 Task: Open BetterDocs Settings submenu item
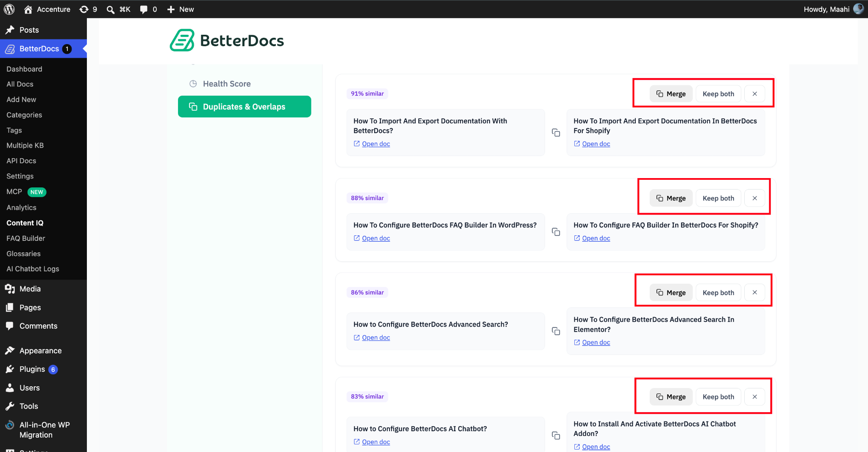click(20, 176)
